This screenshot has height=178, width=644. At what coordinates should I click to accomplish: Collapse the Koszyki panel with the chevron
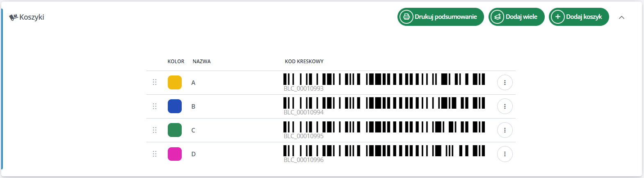(621, 17)
